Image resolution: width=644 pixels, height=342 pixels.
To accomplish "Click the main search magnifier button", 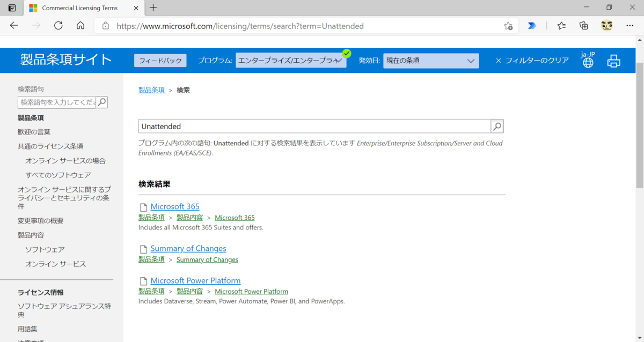I will pos(497,127).
